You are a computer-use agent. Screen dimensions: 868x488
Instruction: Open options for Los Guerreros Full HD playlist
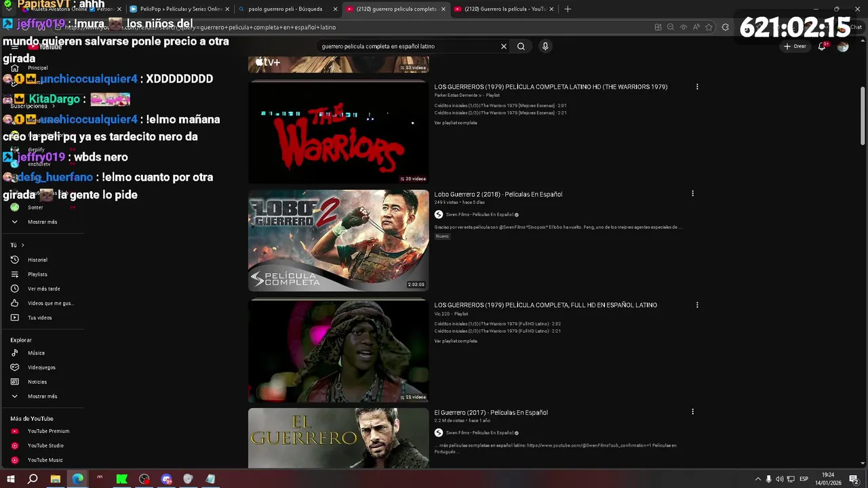[697, 305]
